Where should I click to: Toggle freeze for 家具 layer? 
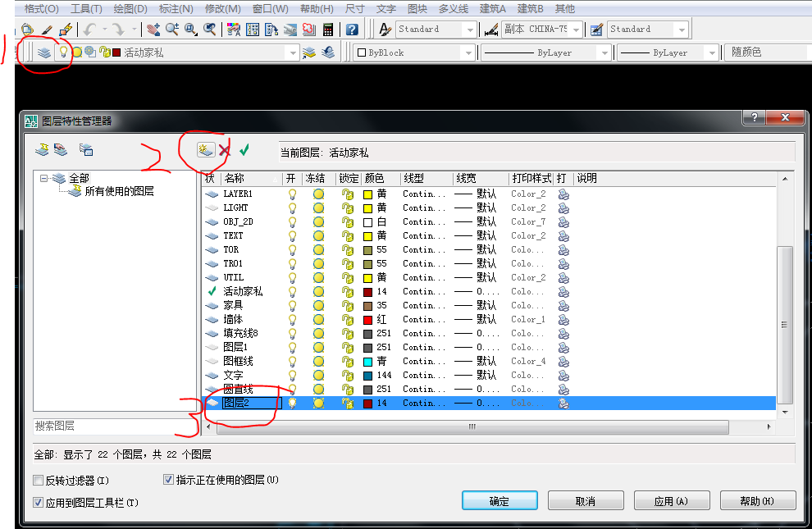[318, 306]
